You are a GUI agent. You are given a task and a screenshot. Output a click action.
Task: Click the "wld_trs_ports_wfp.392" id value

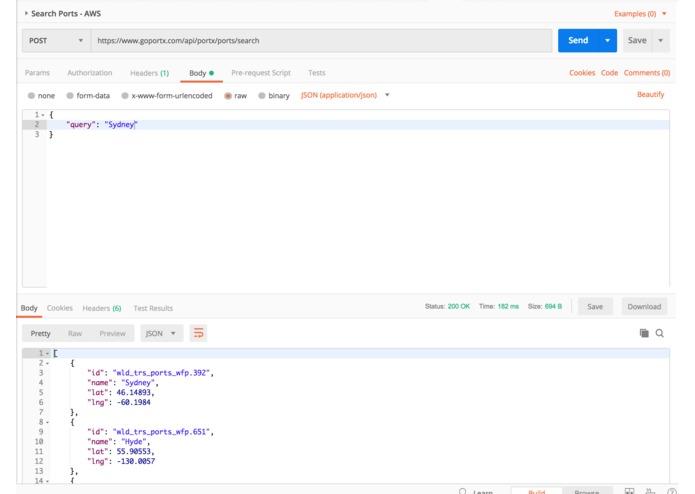161,373
